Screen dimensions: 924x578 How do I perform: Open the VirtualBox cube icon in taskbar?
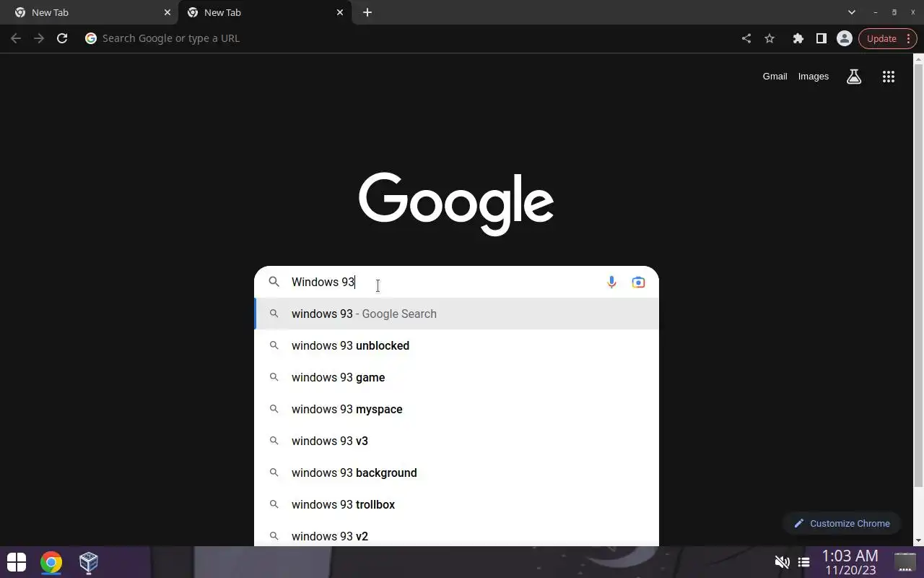point(89,562)
